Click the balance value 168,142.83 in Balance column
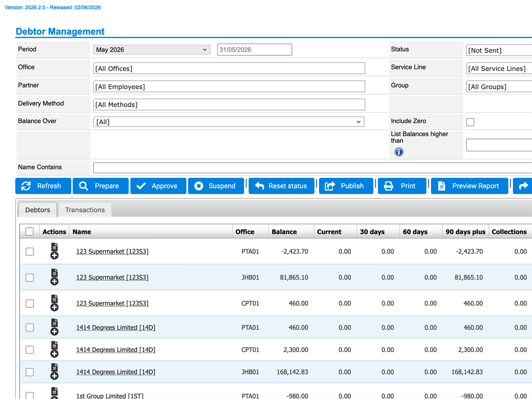This screenshot has height=399, width=532. 292,372
